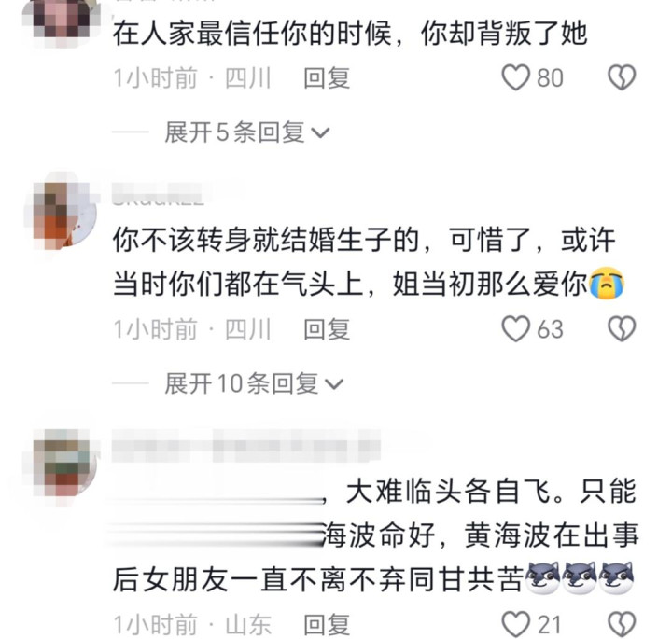This screenshot has width=672, height=639.
Task: Like the comment with 80 likes
Action: (516, 78)
